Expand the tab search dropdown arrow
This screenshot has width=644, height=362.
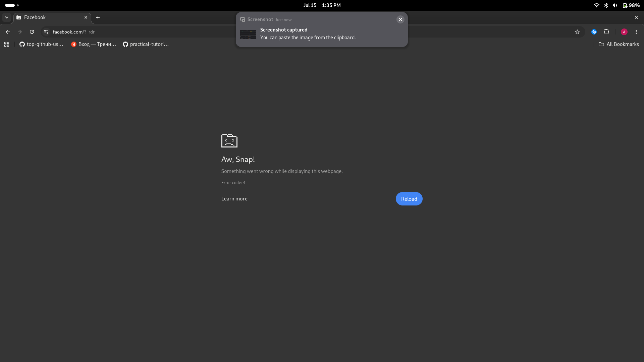pyautogui.click(x=7, y=17)
